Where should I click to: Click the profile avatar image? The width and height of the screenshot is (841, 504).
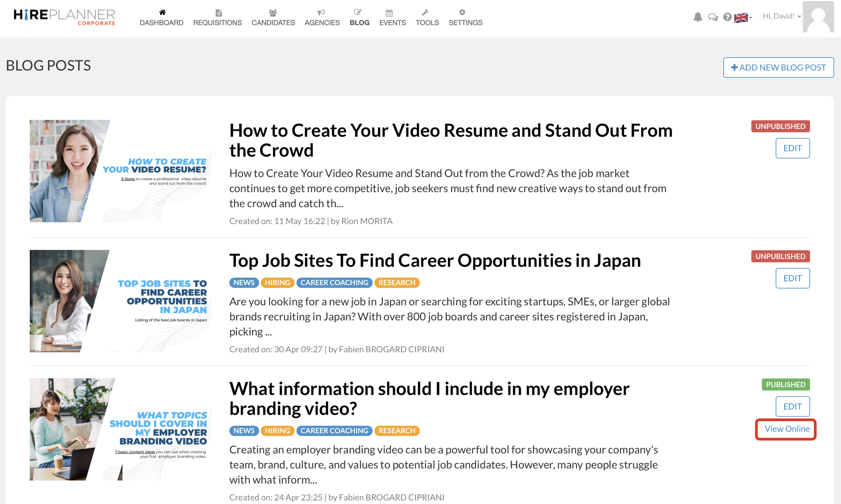click(818, 17)
